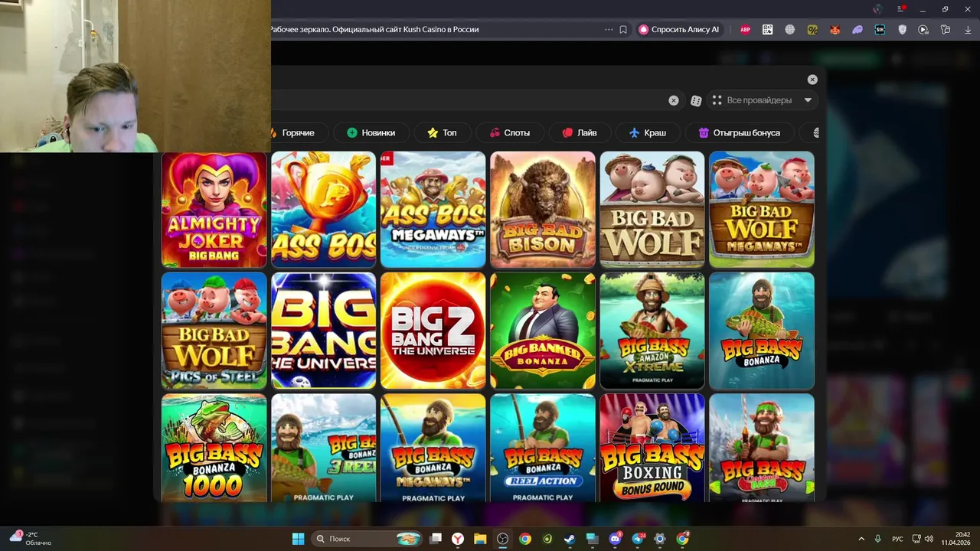Screen dimensions: 980x551
Task: Open Task View from the taskbar
Action: (x=436, y=539)
